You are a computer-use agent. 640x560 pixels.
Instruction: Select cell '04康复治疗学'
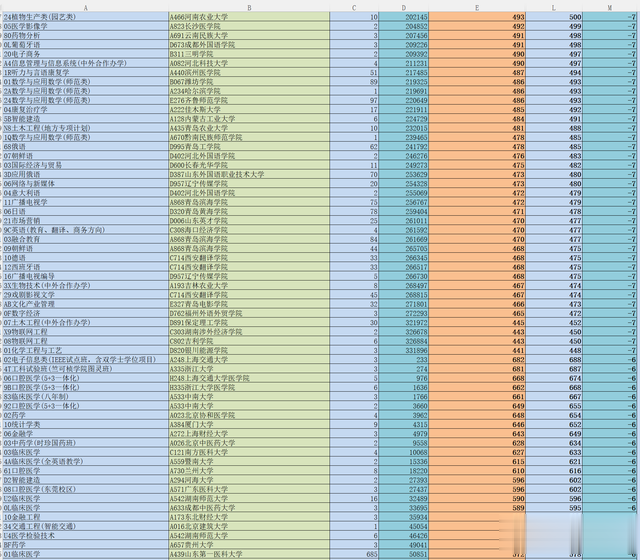pos(85,109)
